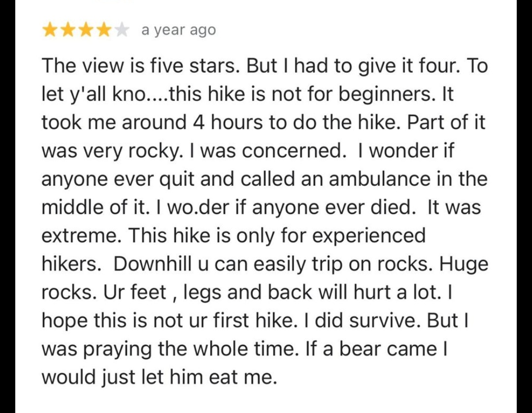Click the first gold star
532x413 pixels.
click(x=50, y=31)
